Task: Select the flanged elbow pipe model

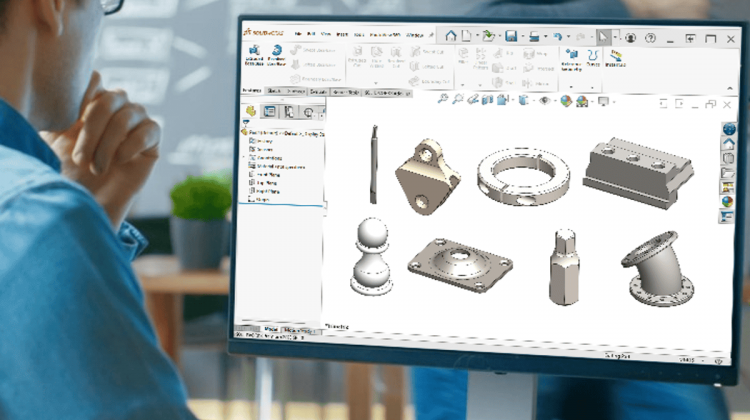Action: [658, 269]
